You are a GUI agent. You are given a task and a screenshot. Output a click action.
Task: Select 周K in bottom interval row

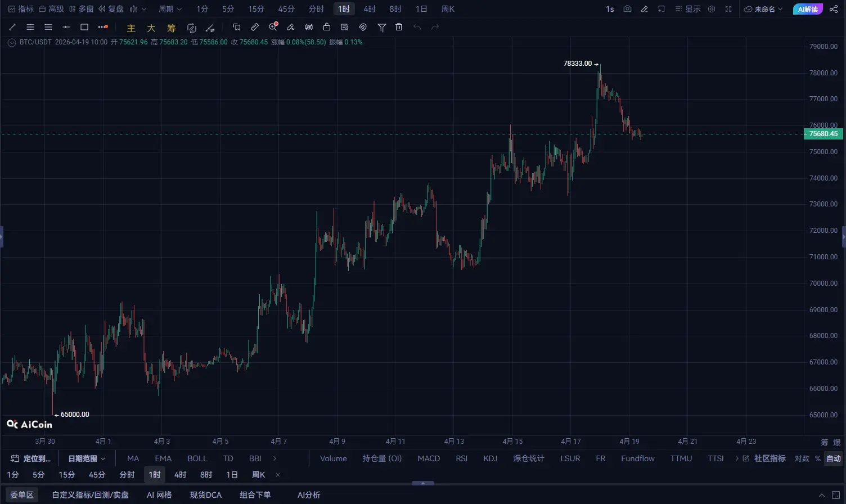(258, 475)
